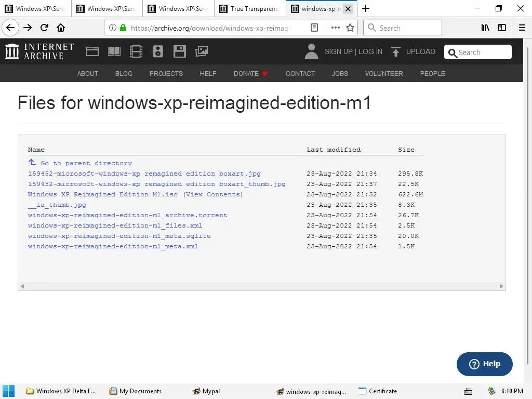
Task: Switch to Mypal taskbar item
Action: click(x=206, y=391)
